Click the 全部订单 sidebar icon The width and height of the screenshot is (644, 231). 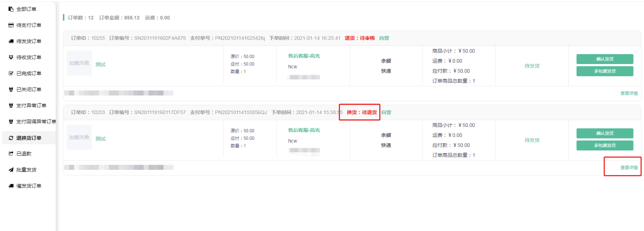click(x=11, y=9)
